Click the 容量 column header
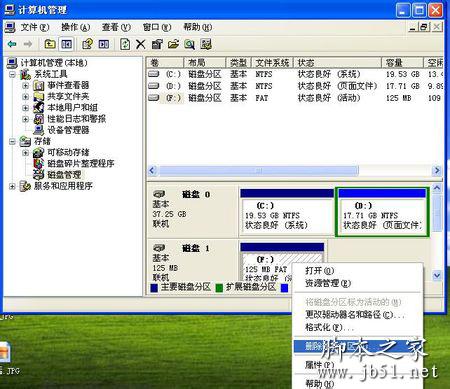Image resolution: width=450 pixels, height=389 pixels. click(402, 63)
